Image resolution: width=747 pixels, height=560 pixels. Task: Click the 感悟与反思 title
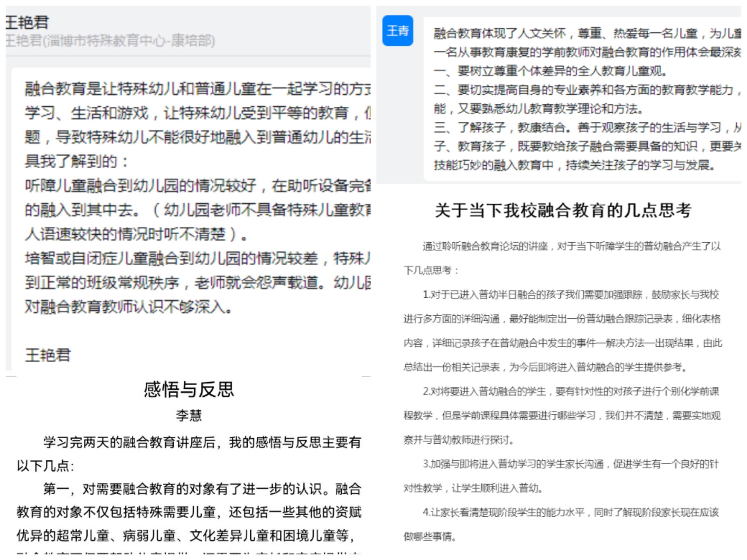[189, 390]
